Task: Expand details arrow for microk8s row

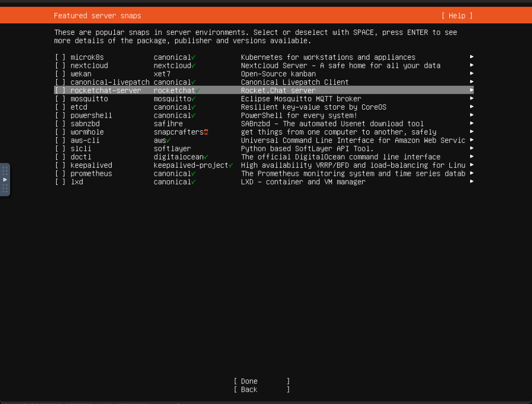Action: point(472,57)
